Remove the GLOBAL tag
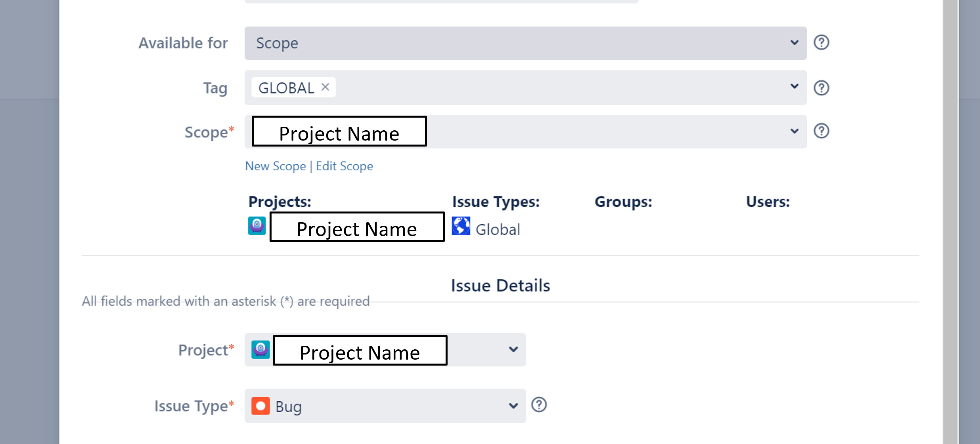Screen dimensions: 980x444 (325, 87)
